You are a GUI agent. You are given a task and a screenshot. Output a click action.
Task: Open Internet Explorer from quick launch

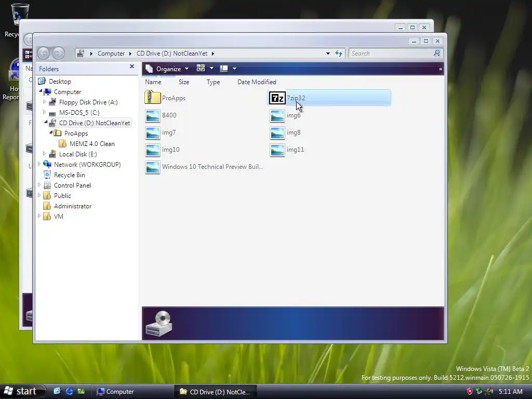(69, 391)
